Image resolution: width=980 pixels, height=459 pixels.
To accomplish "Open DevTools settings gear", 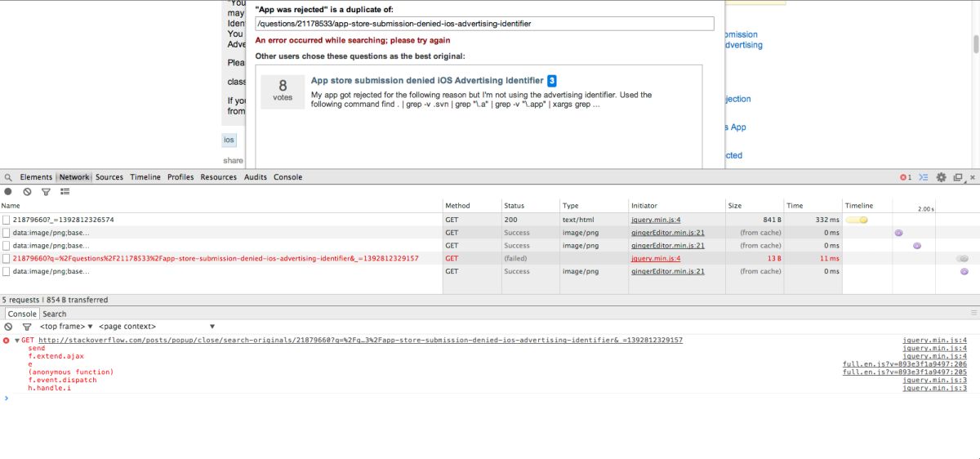I will [941, 177].
